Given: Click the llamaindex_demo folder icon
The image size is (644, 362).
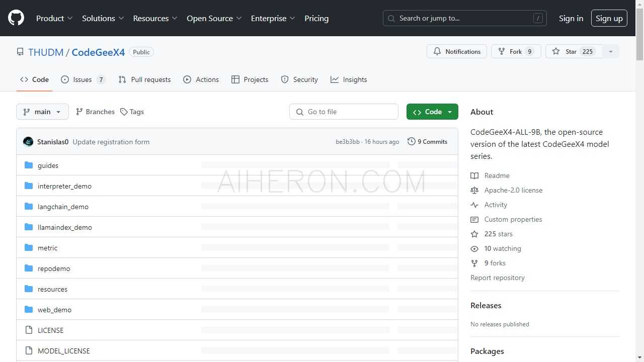Looking at the screenshot, I should pyautogui.click(x=29, y=227).
